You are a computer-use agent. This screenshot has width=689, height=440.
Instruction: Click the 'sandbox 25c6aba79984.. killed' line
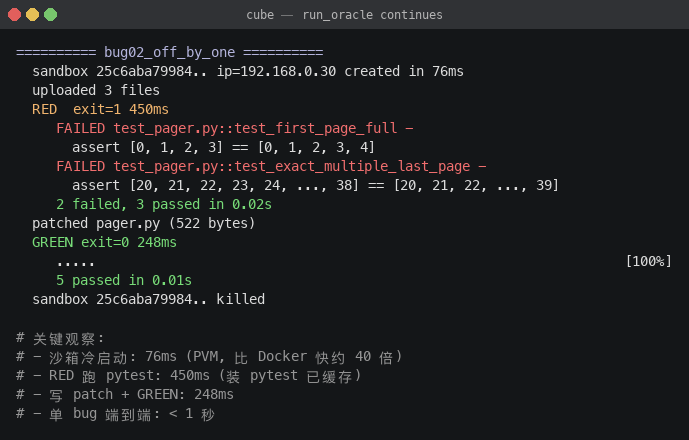(149, 299)
